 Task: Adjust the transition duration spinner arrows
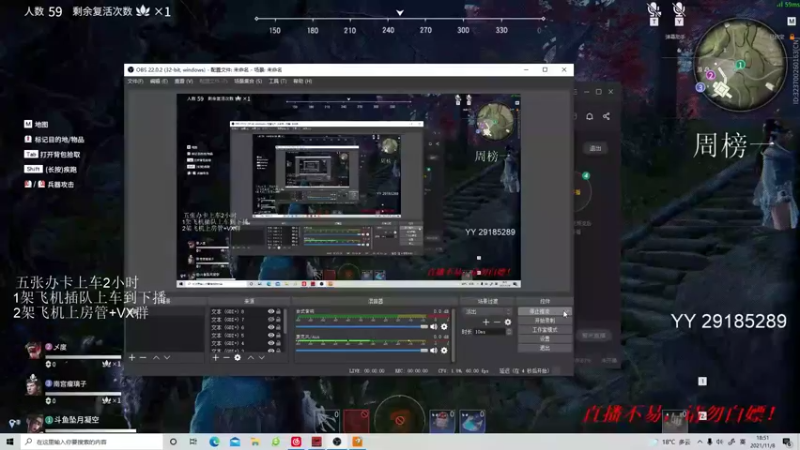click(x=509, y=332)
